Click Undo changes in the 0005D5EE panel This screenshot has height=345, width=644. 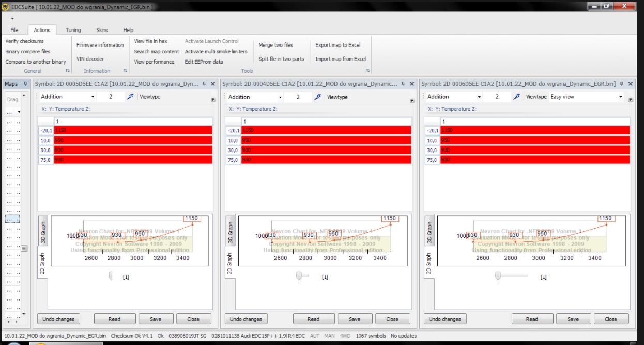pyautogui.click(x=58, y=319)
